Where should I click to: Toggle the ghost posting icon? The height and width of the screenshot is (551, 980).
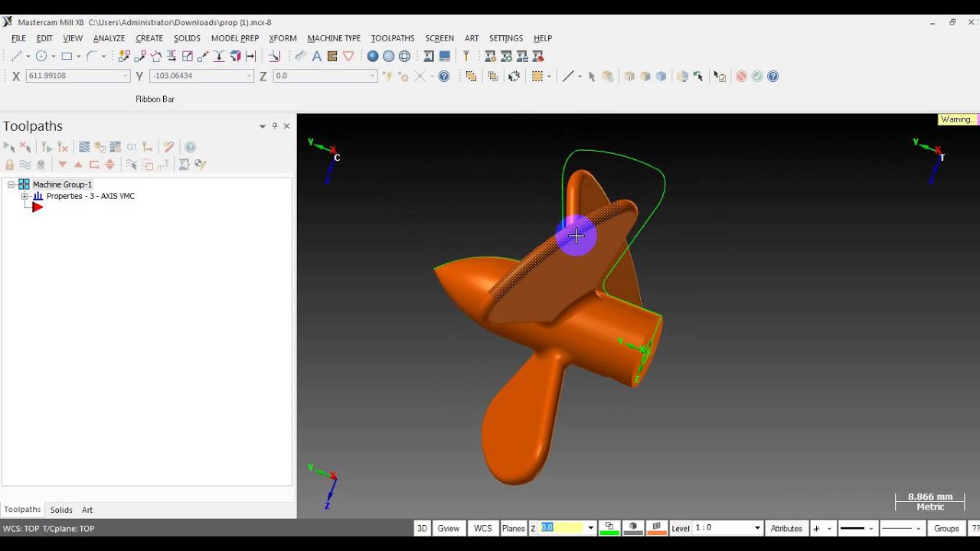[41, 165]
